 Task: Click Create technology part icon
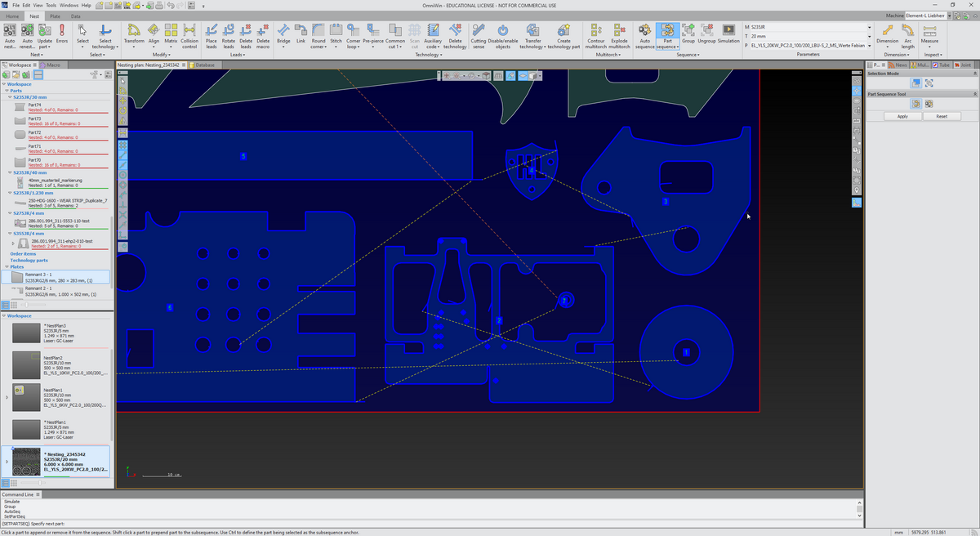click(x=564, y=29)
